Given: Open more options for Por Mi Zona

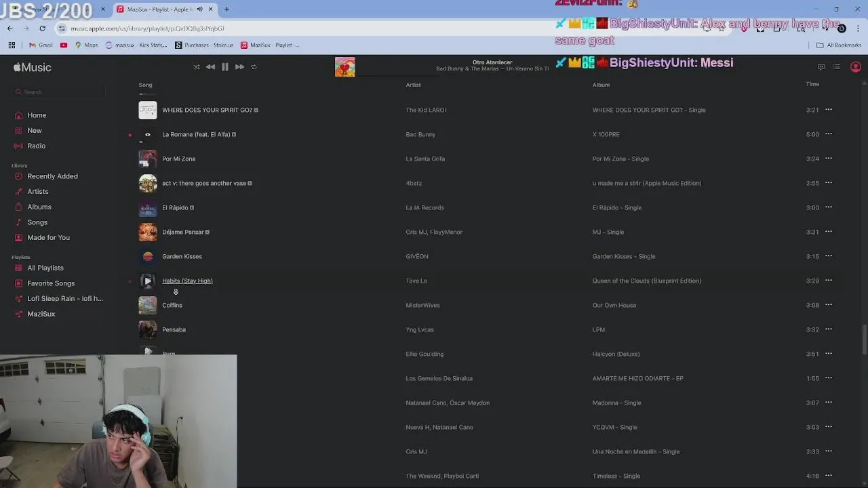Looking at the screenshot, I should coord(829,159).
